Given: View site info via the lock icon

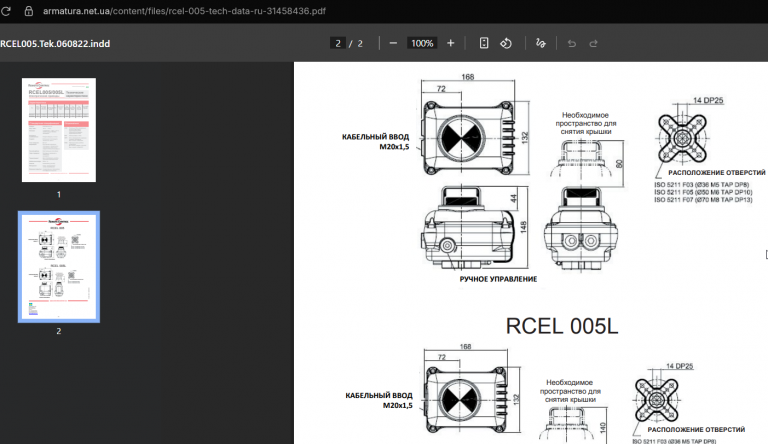Looking at the screenshot, I should click(29, 11).
